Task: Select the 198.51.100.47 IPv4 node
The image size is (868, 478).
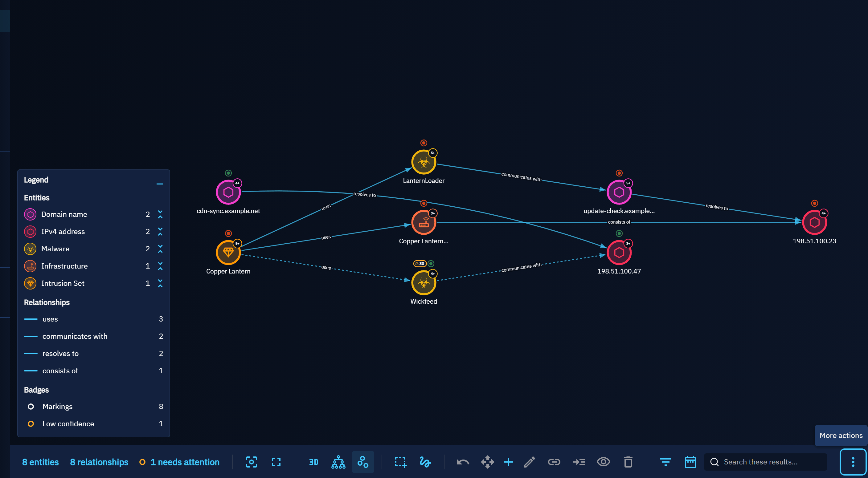Action: tap(619, 253)
